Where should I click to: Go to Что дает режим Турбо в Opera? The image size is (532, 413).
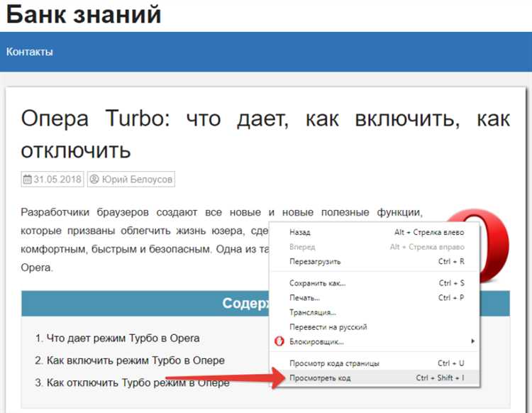coord(123,338)
